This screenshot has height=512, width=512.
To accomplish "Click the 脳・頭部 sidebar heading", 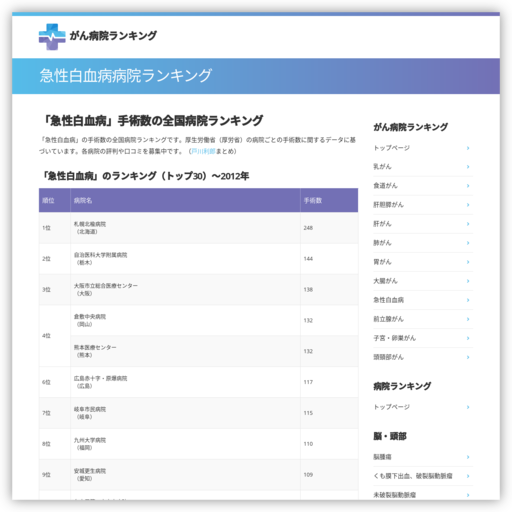I will click(390, 436).
